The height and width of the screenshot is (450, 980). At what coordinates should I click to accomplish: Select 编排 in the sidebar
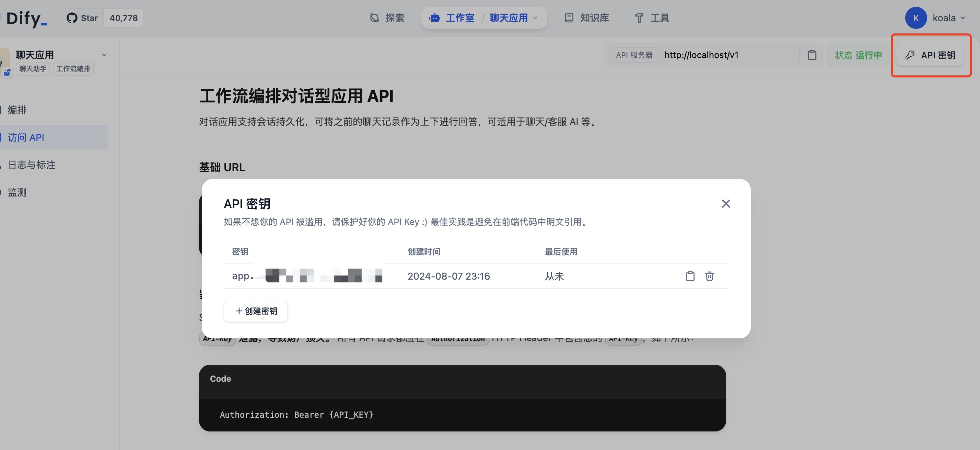(17, 110)
